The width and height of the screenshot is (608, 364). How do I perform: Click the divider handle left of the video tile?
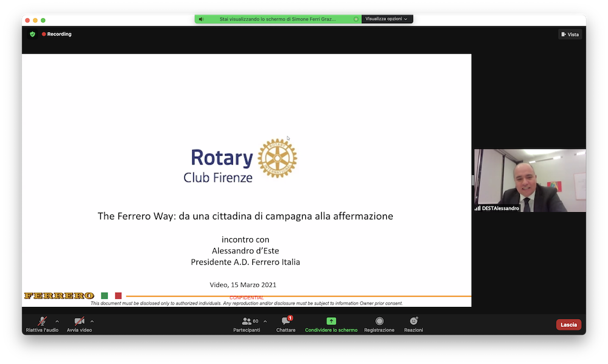click(x=472, y=180)
